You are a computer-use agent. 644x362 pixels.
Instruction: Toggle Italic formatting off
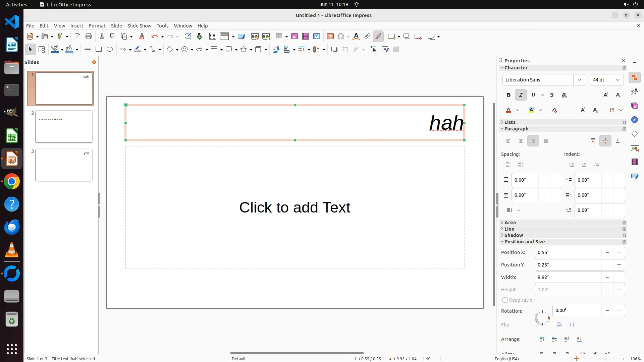tap(521, 95)
